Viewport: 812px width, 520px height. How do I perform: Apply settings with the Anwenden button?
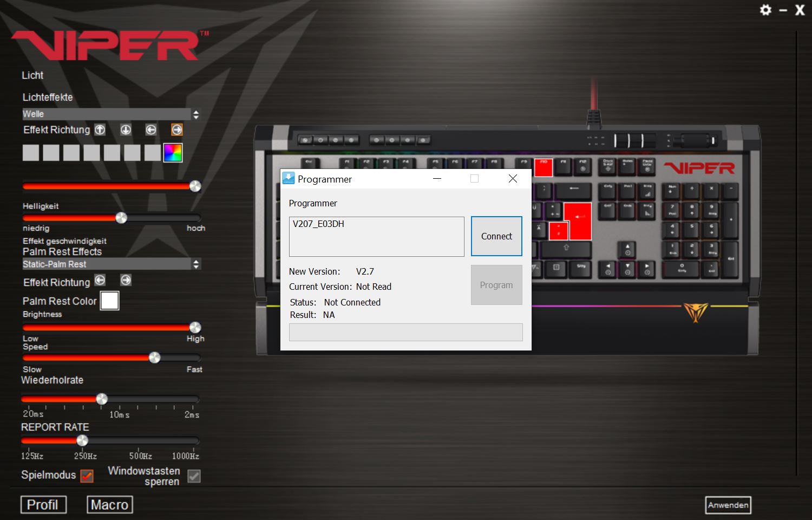(728, 504)
